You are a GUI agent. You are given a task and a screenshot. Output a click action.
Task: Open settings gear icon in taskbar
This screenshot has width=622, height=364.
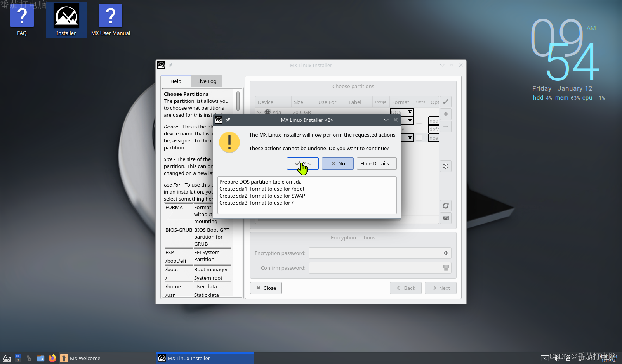[29, 358]
